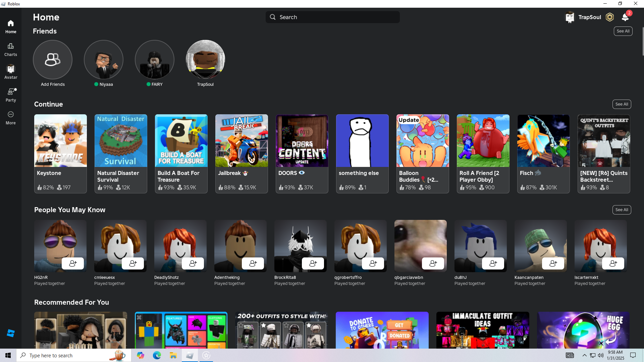This screenshot has height=362, width=644.
Task: Open taskbar clock showing 9:58 AM
Action: 615,355
